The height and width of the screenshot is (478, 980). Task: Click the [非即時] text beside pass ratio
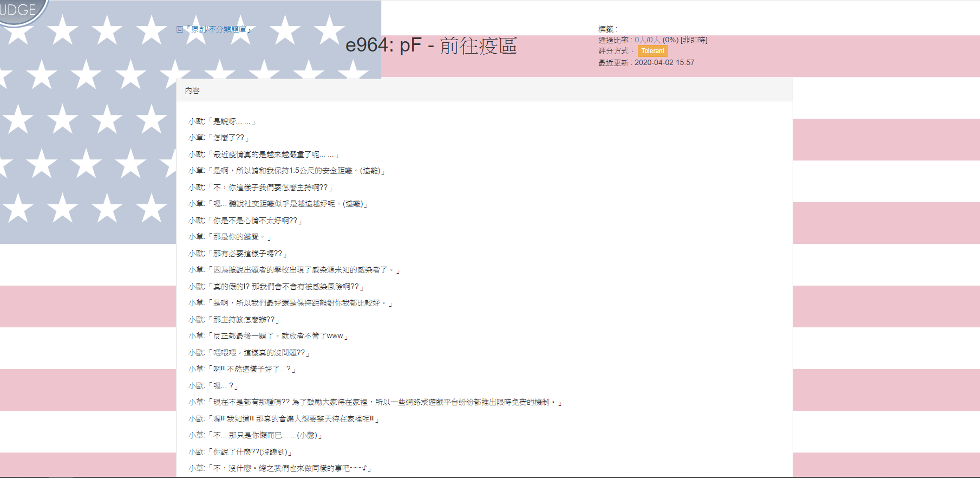[x=694, y=40]
